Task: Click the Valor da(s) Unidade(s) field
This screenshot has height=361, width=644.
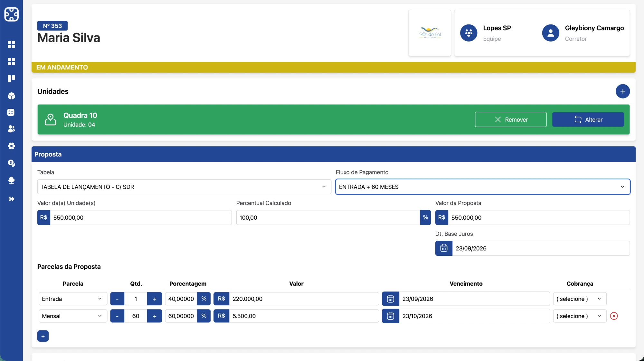Action: 141,218
